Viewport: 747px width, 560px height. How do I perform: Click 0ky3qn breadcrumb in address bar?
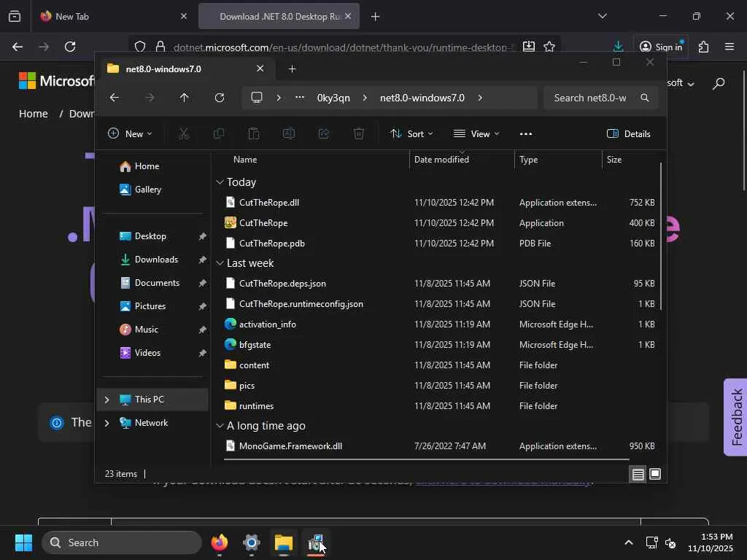point(333,98)
